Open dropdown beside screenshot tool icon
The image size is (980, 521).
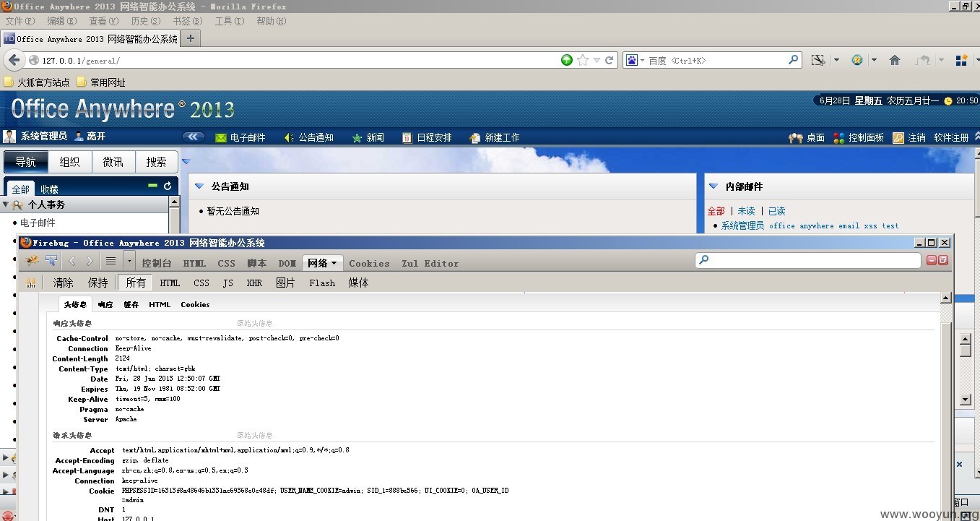pos(836,60)
